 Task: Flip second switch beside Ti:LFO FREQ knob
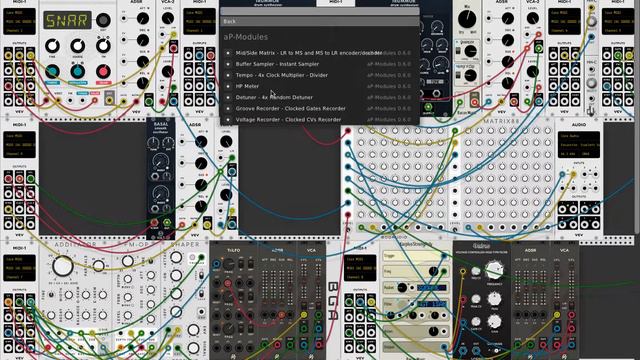[x=250, y=264]
